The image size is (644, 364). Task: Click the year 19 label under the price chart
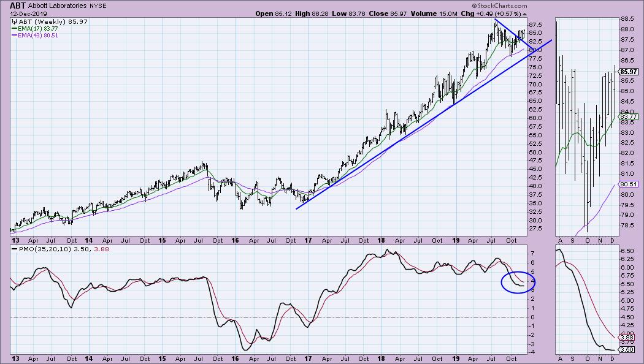point(456,240)
